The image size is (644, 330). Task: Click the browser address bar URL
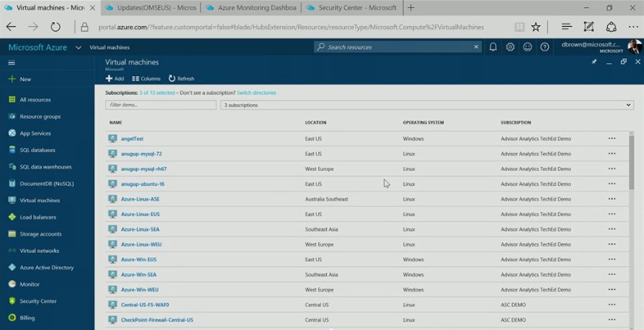291,27
